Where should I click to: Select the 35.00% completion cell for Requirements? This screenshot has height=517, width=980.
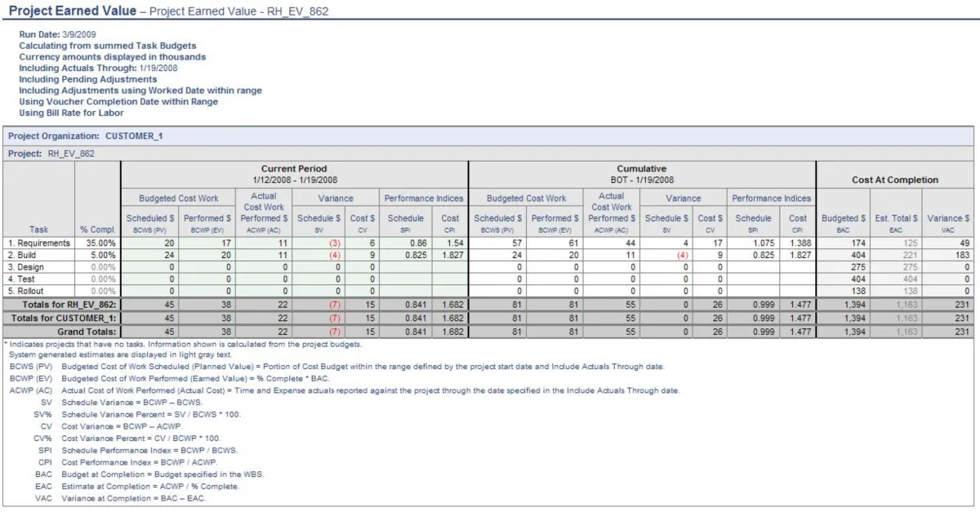tap(98, 243)
